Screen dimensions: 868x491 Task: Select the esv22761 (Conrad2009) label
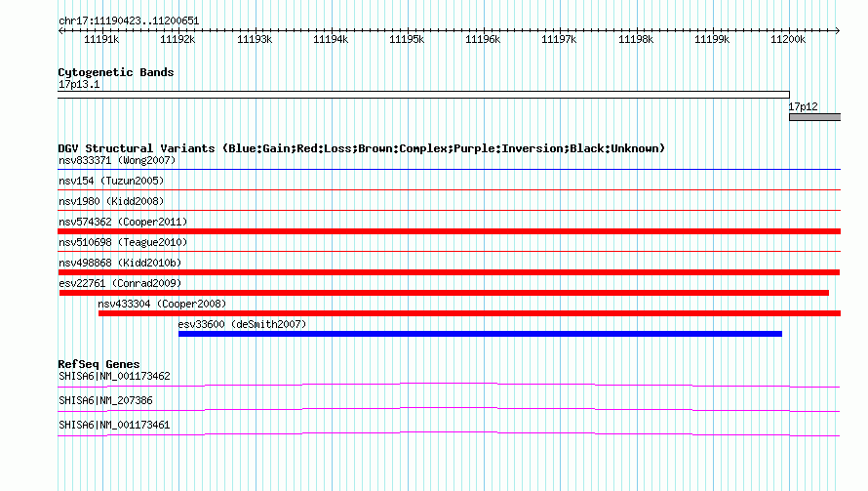pos(120,283)
